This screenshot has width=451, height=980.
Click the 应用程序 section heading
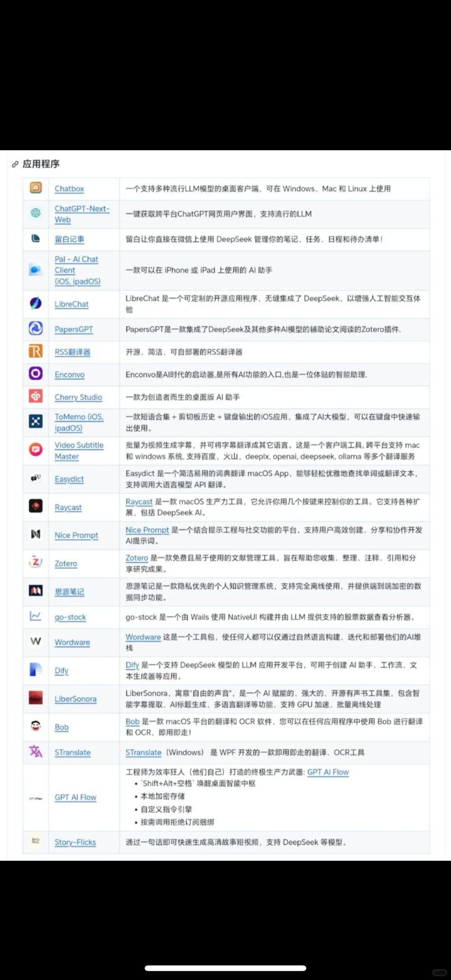(41, 164)
